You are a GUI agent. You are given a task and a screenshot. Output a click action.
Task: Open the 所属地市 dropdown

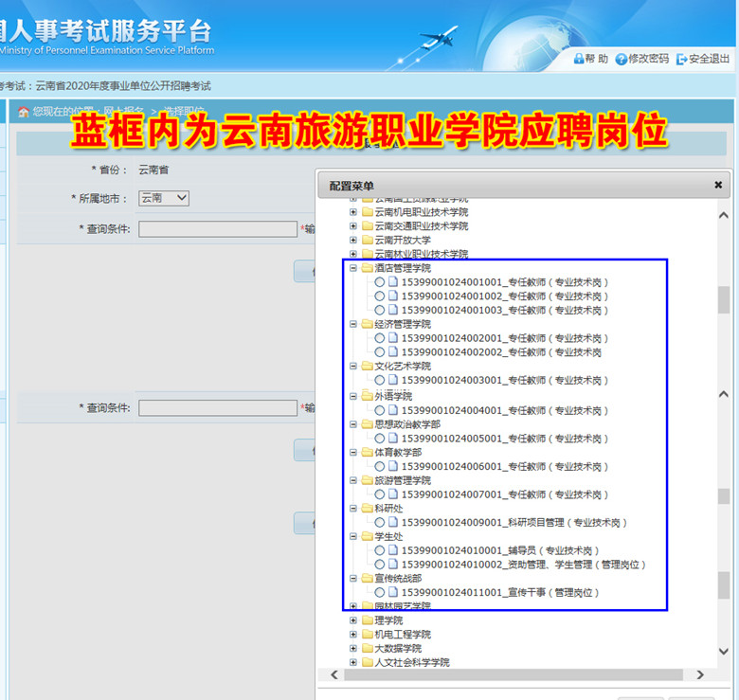click(x=164, y=199)
